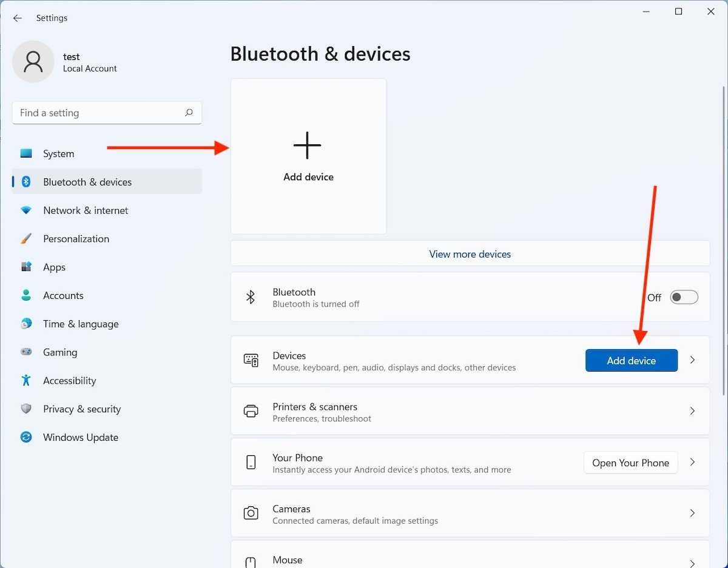Expand Printers & scanners chevron

(x=692, y=411)
